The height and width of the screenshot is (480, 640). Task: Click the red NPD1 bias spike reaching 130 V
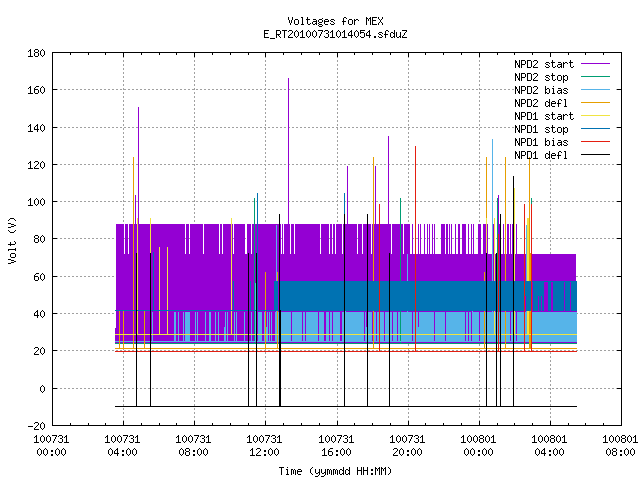coord(416,248)
